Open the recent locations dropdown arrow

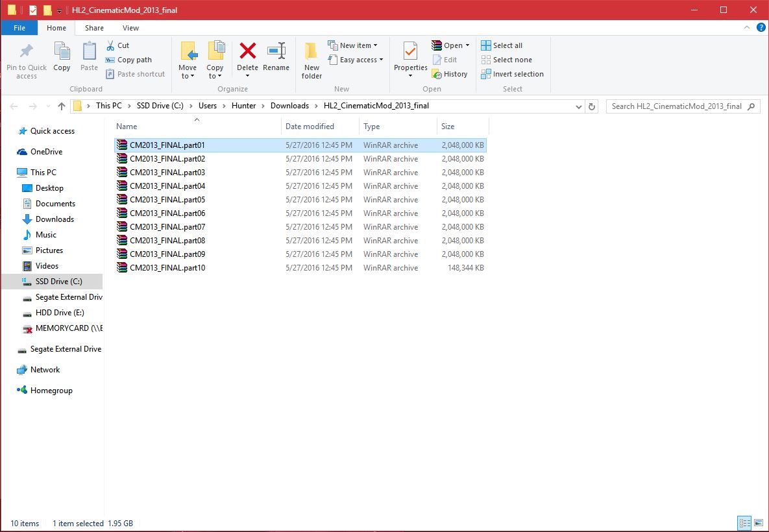coord(48,106)
